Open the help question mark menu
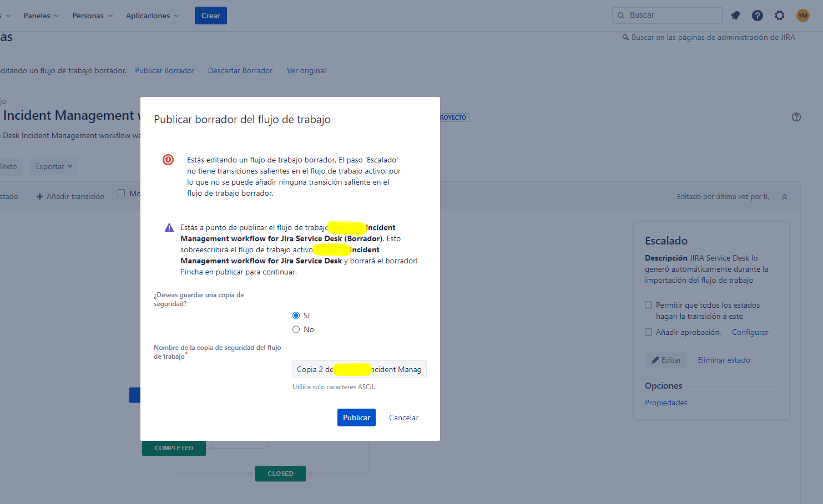Screen dimensions: 823x504 (x=758, y=16)
